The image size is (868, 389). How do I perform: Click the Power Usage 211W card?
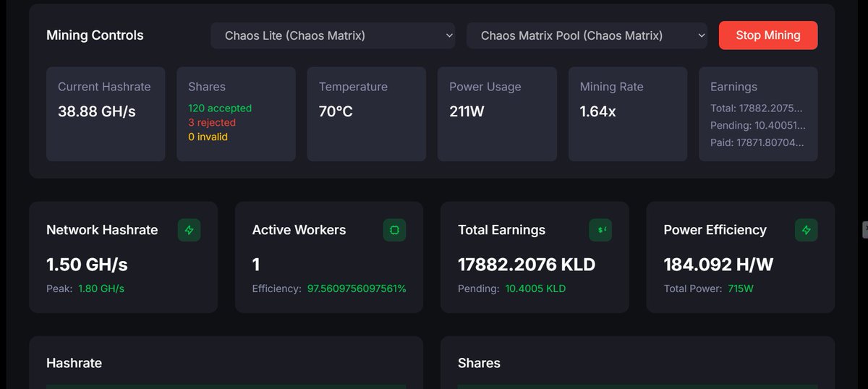point(497,114)
